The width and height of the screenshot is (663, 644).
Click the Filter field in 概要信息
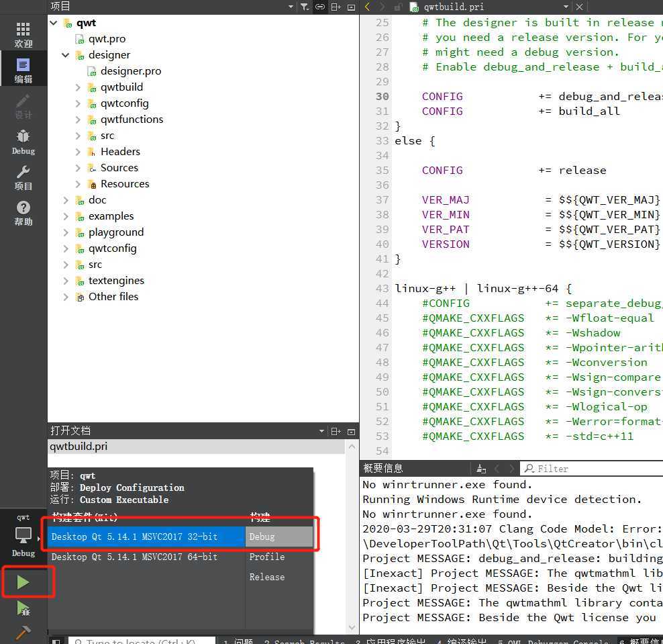[x=592, y=469]
